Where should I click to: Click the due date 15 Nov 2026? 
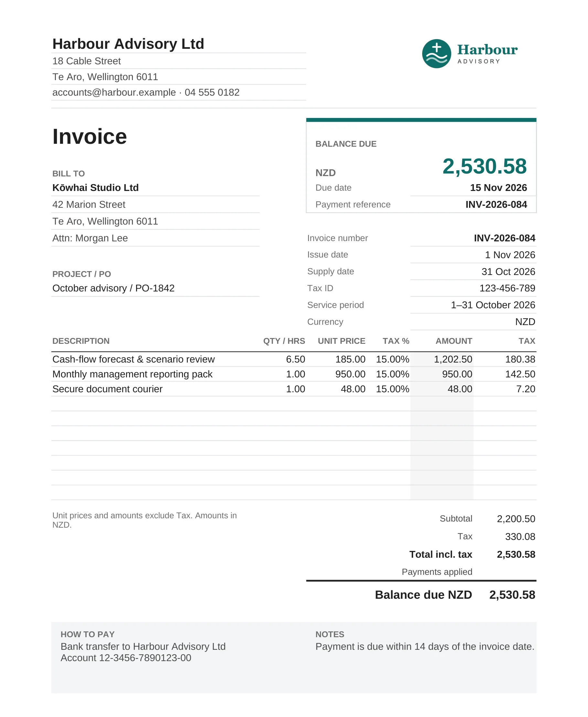coord(498,187)
